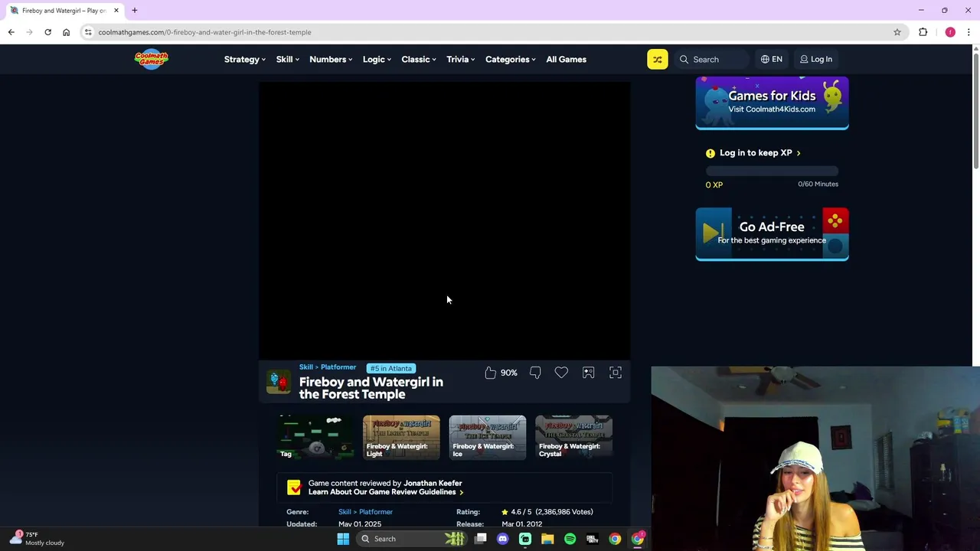Click the 4.6 / 5 rating text

[x=521, y=512]
